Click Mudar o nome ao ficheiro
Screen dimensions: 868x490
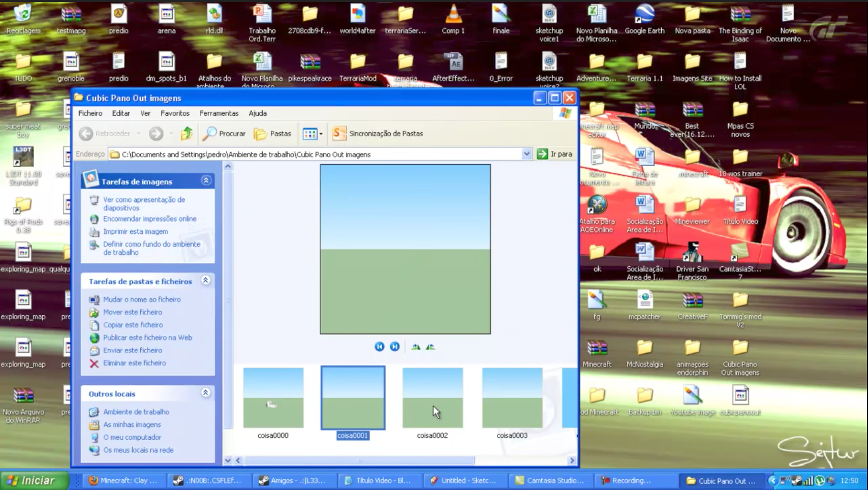[142, 300]
